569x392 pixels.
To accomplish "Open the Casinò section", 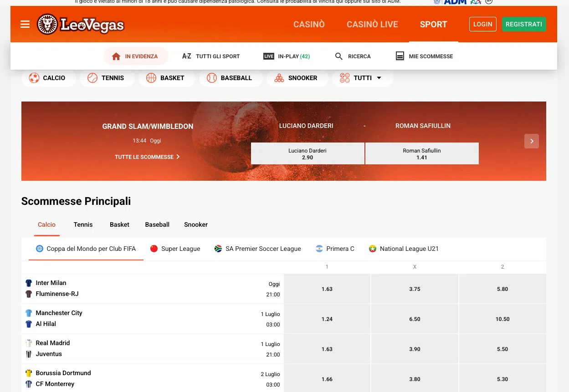I will (x=309, y=25).
